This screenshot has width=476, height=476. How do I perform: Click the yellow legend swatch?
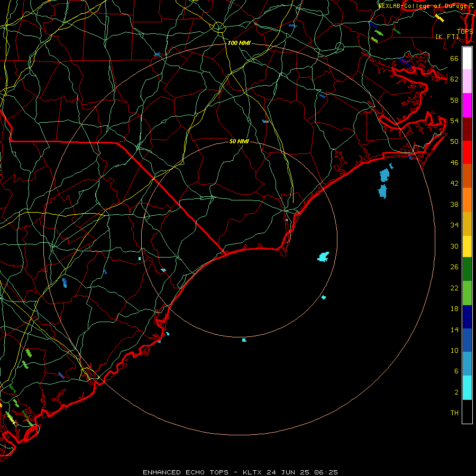click(x=467, y=246)
